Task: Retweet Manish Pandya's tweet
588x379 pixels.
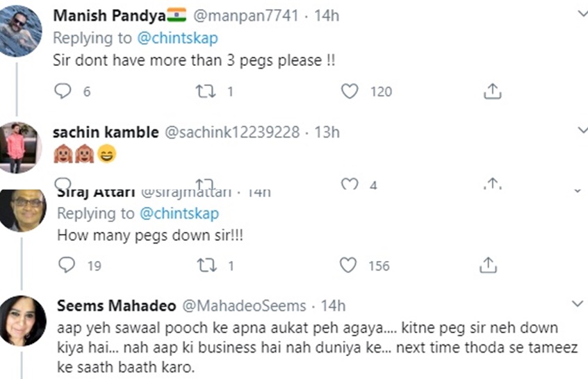Action: tap(206, 91)
